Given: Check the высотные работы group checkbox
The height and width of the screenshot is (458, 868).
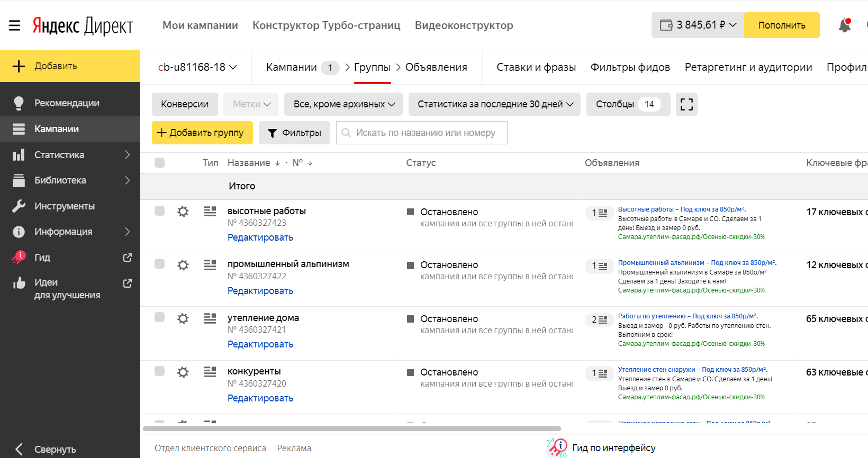Looking at the screenshot, I should click(x=159, y=211).
